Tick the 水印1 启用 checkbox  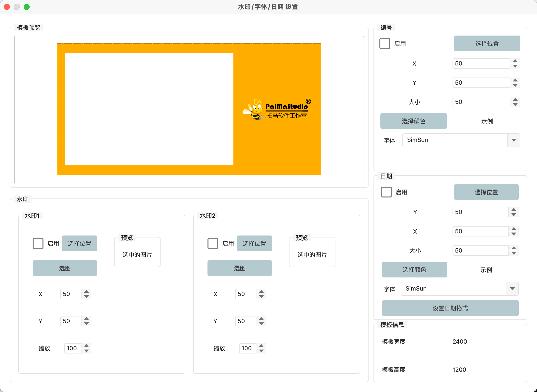(x=38, y=243)
